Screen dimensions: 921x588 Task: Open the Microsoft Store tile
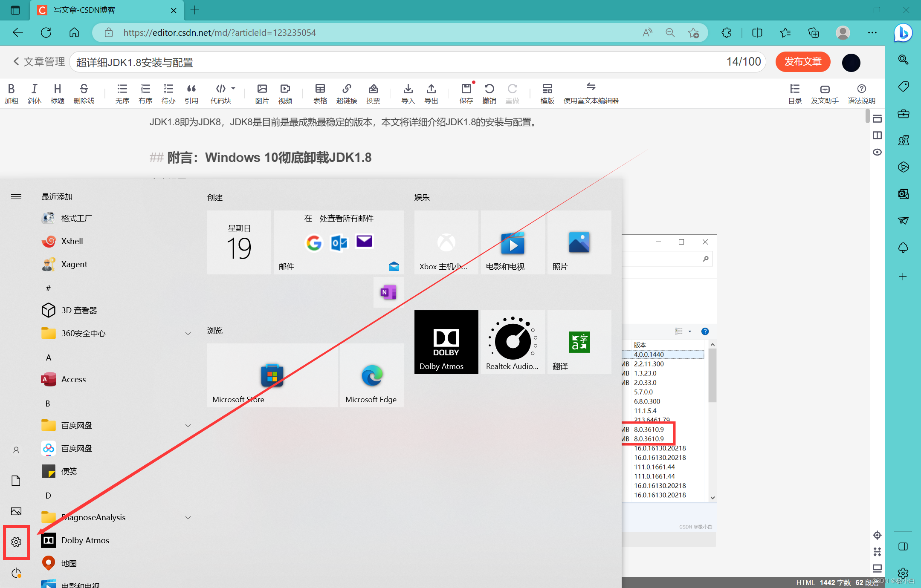[x=272, y=375]
